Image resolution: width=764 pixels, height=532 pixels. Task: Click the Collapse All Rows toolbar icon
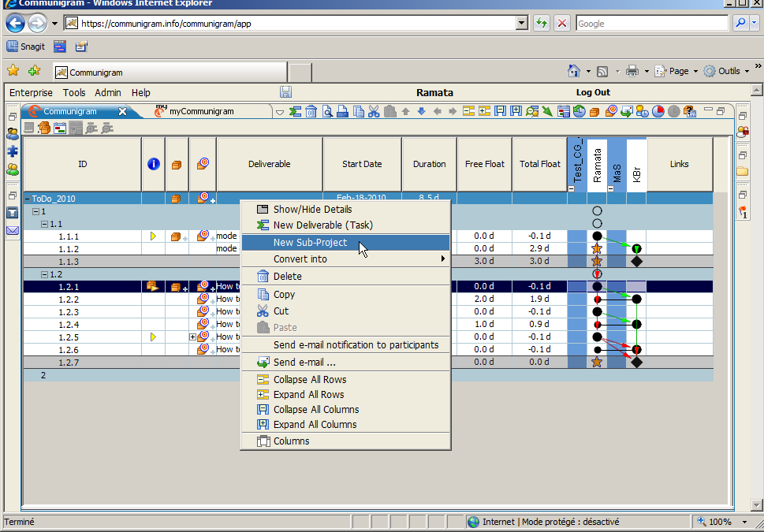469,112
